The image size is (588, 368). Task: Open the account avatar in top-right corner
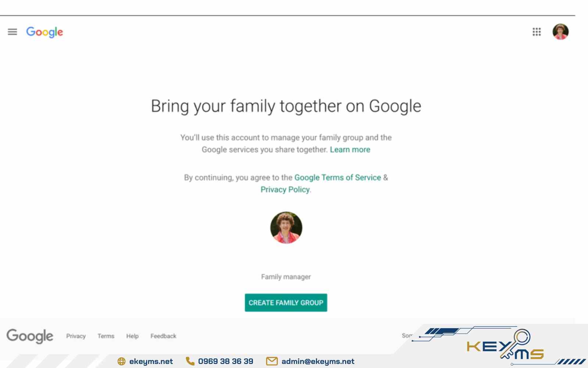(x=560, y=32)
